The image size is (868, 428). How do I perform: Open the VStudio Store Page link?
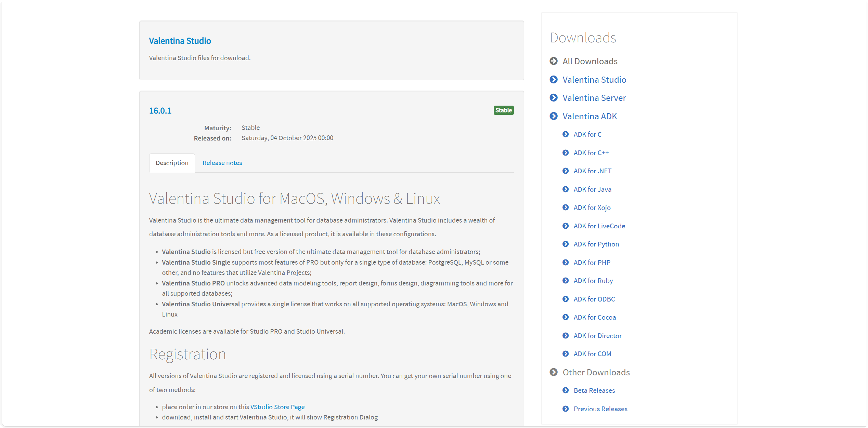[x=277, y=407]
